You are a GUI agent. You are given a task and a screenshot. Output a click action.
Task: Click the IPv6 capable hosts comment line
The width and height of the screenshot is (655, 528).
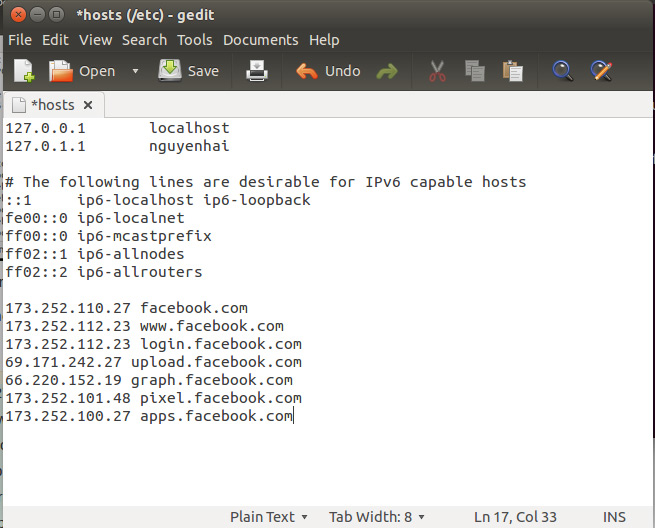coord(266,182)
